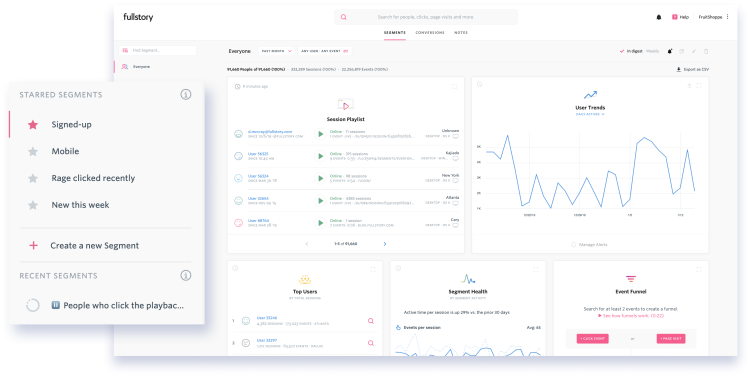Screen dimensions: 750x376
Task: Click the notification bell icon
Action: click(x=659, y=17)
